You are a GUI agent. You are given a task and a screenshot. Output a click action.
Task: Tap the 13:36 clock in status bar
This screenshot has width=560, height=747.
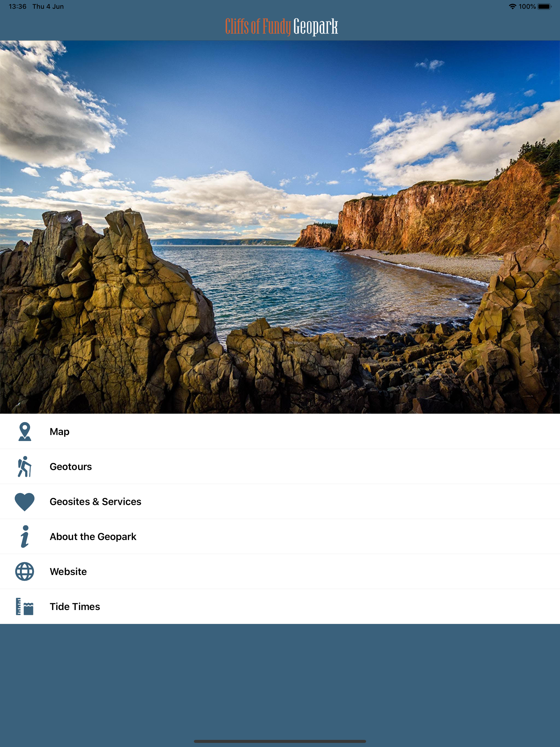click(x=17, y=6)
